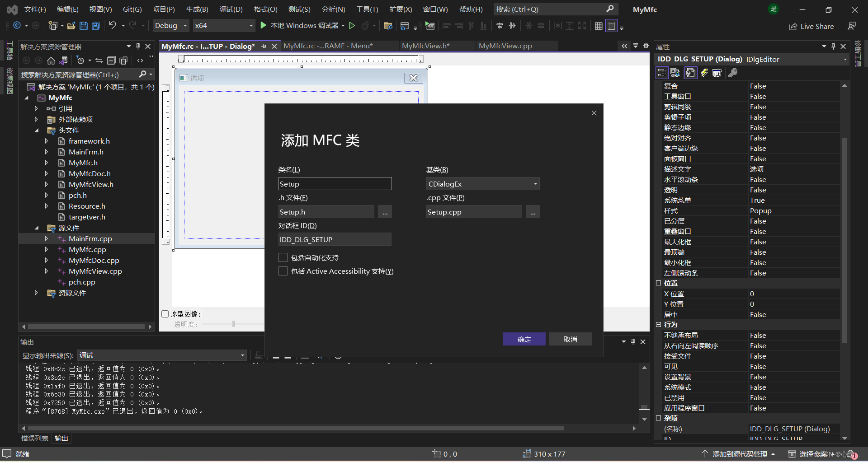Click the Output panel horizontal scrollbar
Image resolution: width=868 pixels, height=462 pixels.
pos(296,428)
